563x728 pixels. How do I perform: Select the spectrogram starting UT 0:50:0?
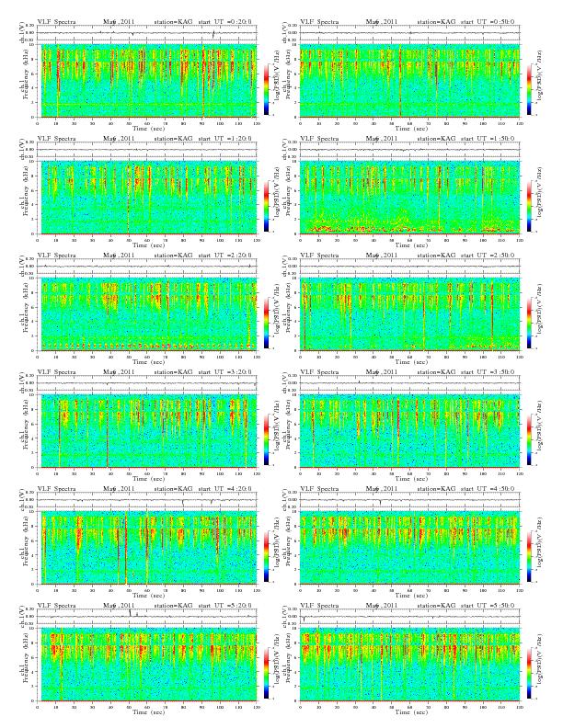coord(409,81)
